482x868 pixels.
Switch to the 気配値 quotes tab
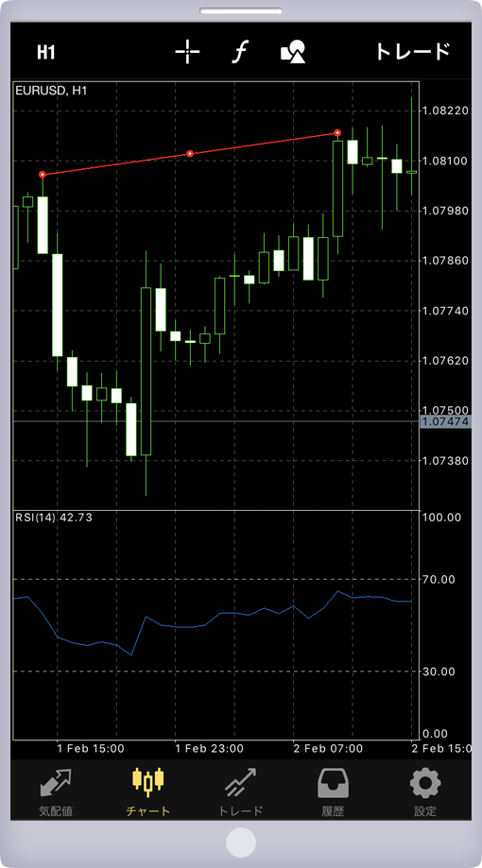point(56,792)
